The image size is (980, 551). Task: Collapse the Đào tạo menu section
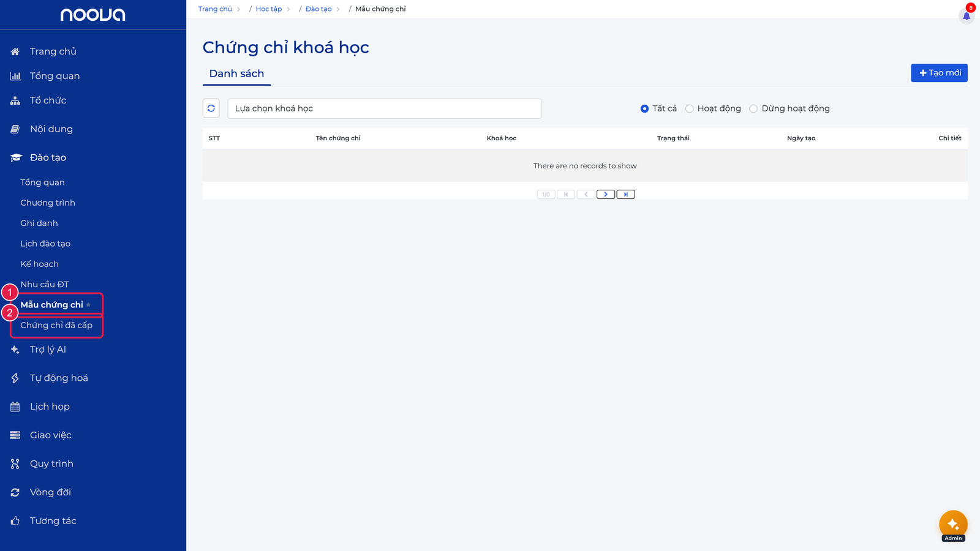click(48, 158)
